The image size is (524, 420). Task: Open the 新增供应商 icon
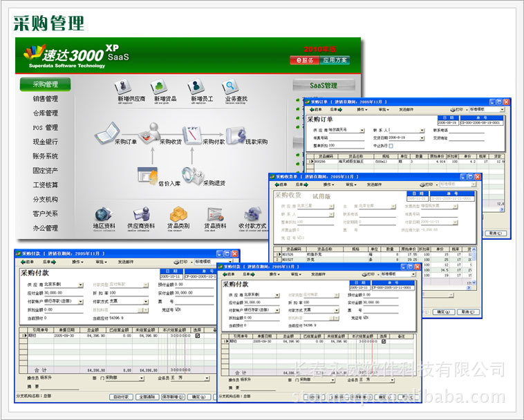click(122, 86)
